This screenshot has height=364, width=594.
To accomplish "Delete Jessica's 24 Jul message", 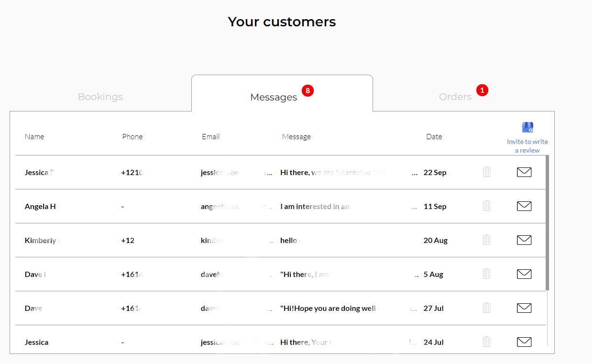I will [486, 341].
